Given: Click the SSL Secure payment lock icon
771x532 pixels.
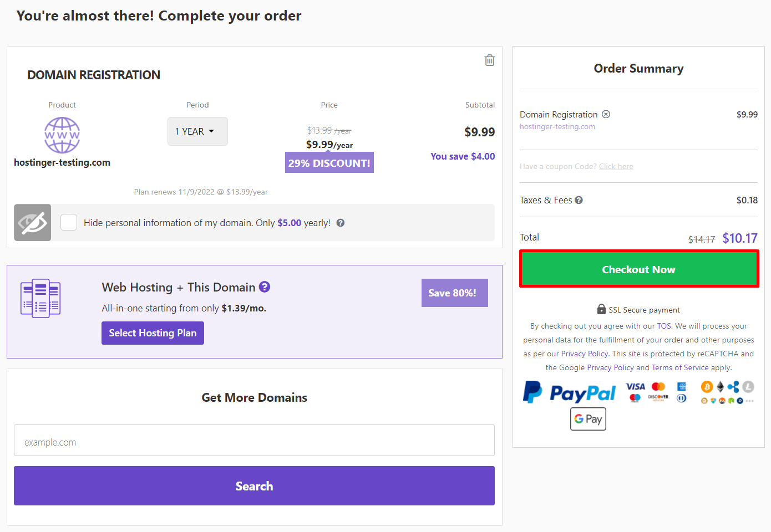Looking at the screenshot, I should point(602,309).
